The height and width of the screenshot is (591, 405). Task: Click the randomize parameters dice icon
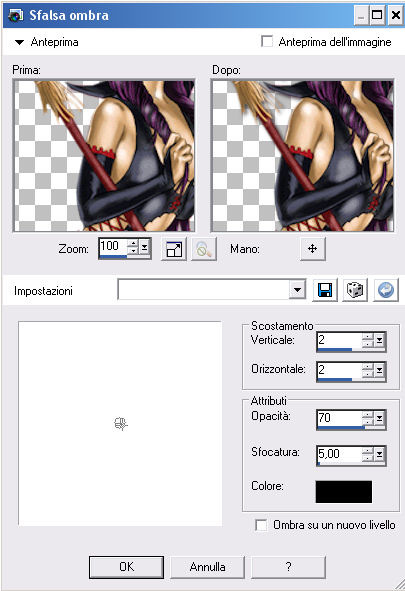pos(355,290)
